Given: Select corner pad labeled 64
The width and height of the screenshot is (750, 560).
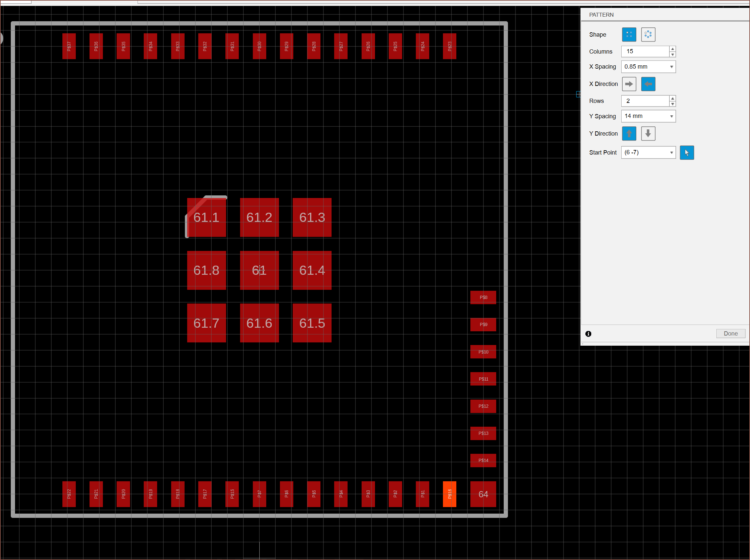Looking at the screenshot, I should 483,494.
